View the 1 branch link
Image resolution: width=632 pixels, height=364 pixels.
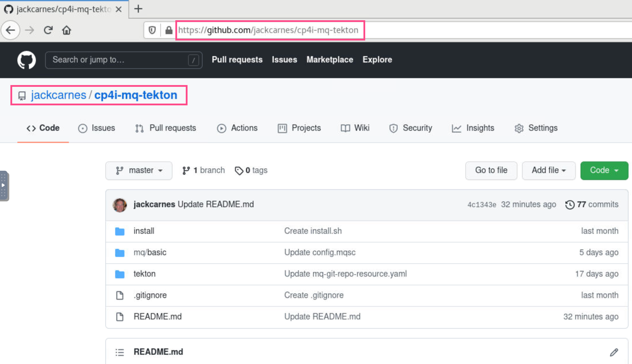coord(204,170)
